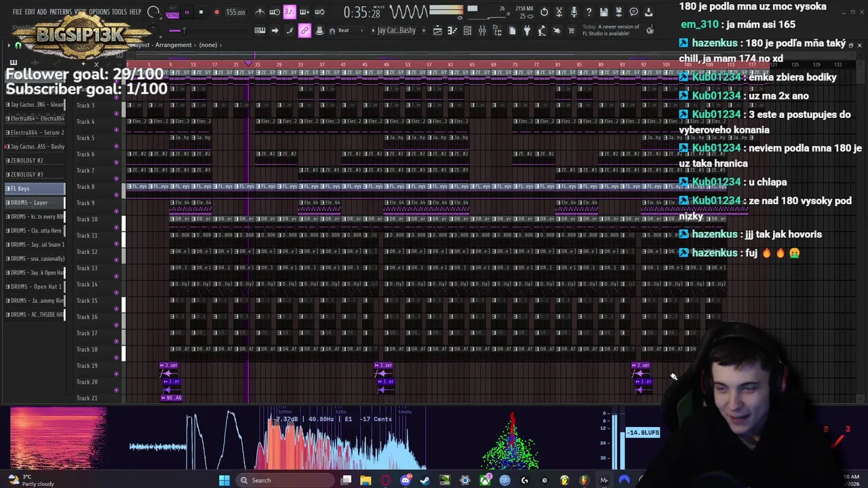Open File Explorer from the taskbar
868x488 pixels.
[x=366, y=481]
